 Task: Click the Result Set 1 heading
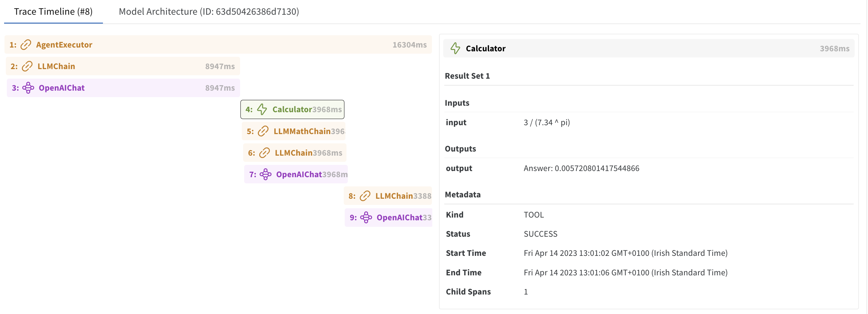[x=467, y=76]
